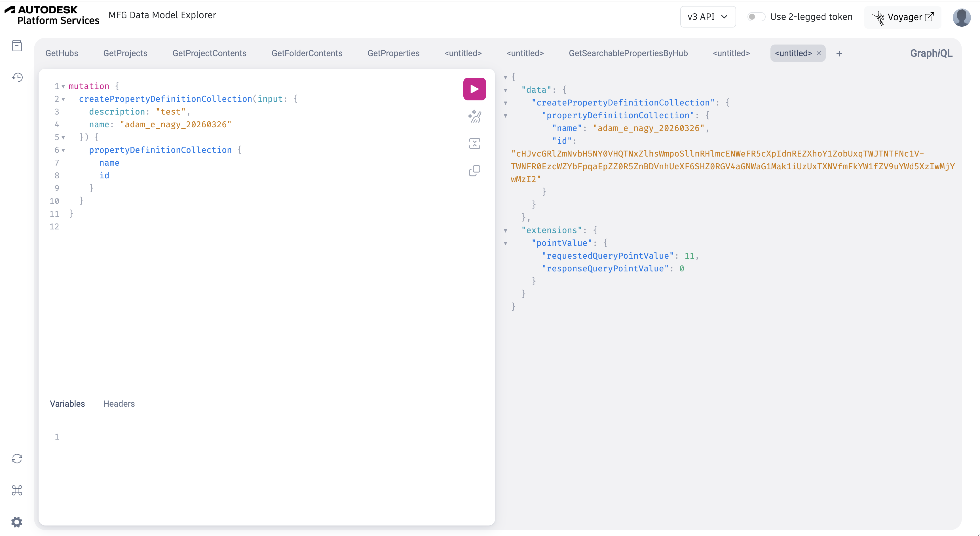Viewport: 980px width, 536px height.
Task: Execute the mutation with the play button
Action: pyautogui.click(x=474, y=89)
